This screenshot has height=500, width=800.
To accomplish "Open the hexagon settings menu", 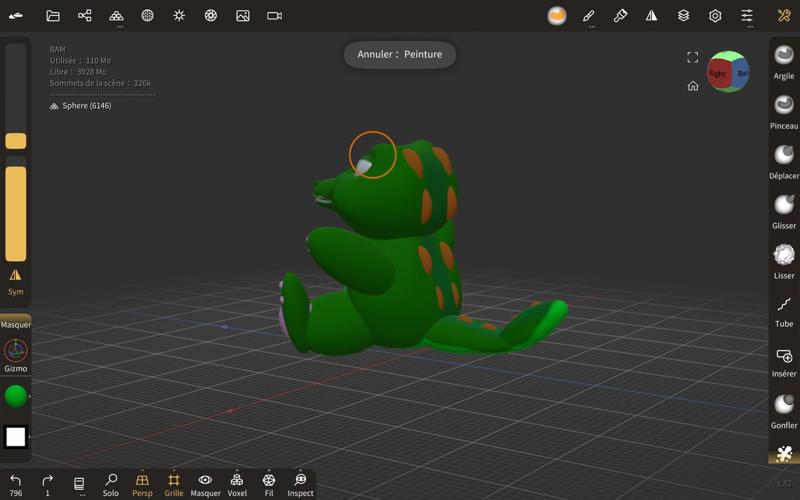I will [715, 16].
